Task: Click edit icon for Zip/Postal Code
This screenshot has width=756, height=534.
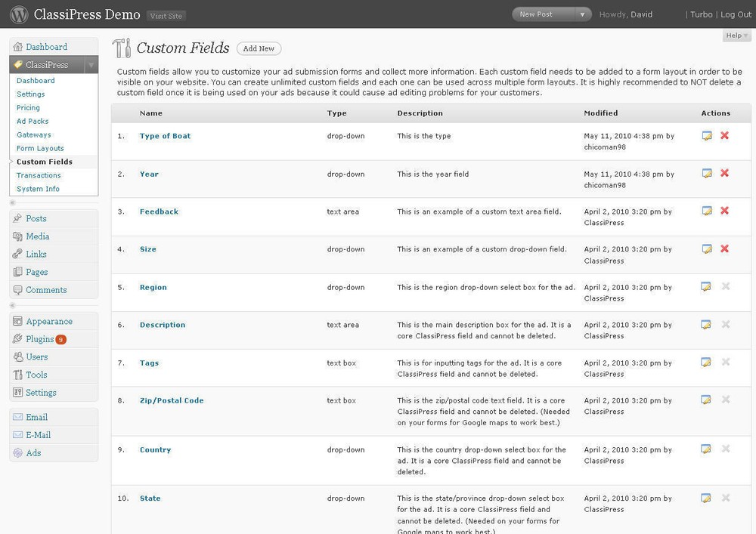Action: click(706, 400)
